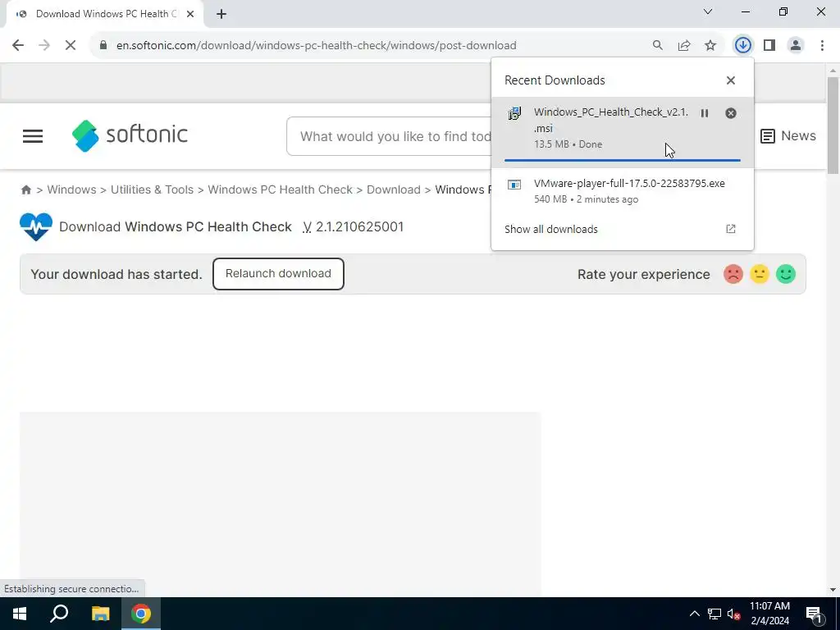Close the Recent Downloads popup
Image resolution: width=840 pixels, height=630 pixels.
pyautogui.click(x=731, y=80)
